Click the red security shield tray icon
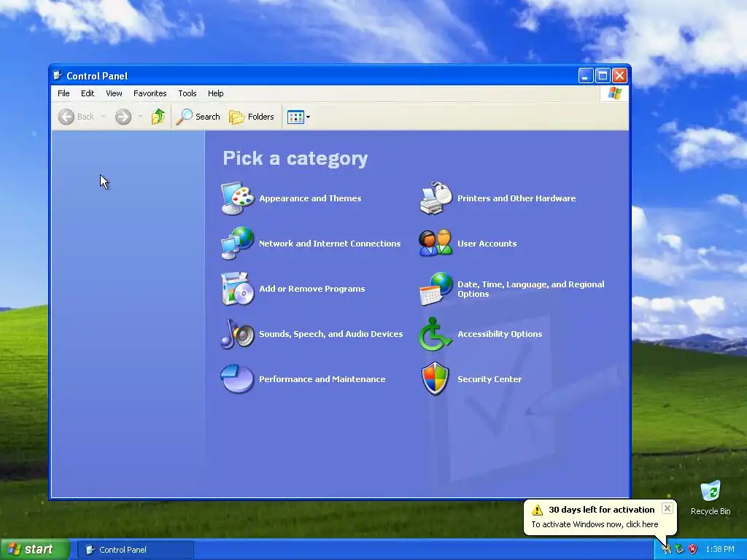The image size is (747, 560). coord(693,549)
